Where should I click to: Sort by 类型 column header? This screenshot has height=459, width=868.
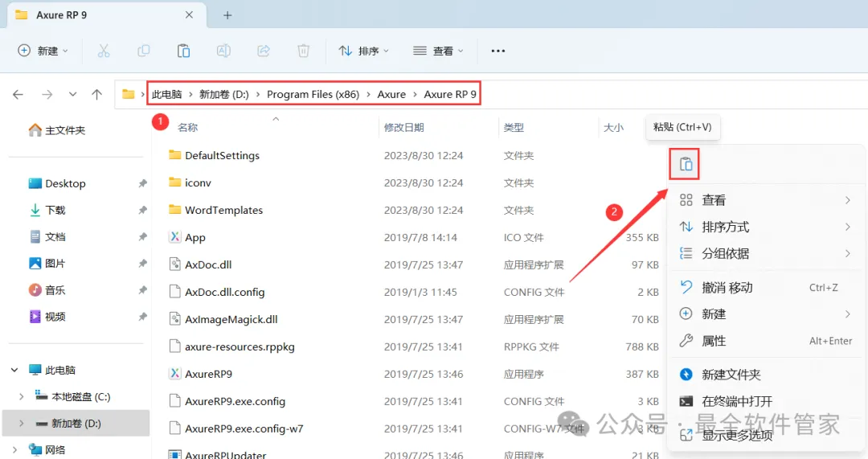514,127
